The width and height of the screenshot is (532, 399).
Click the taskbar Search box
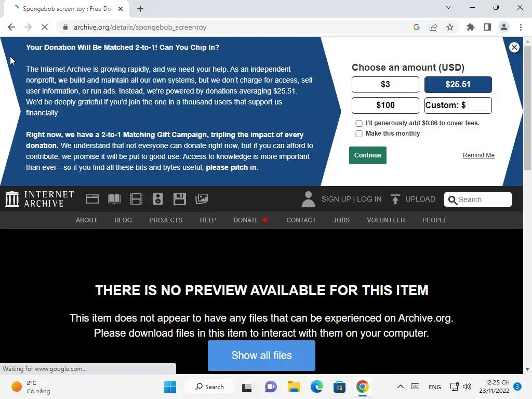pos(210,387)
